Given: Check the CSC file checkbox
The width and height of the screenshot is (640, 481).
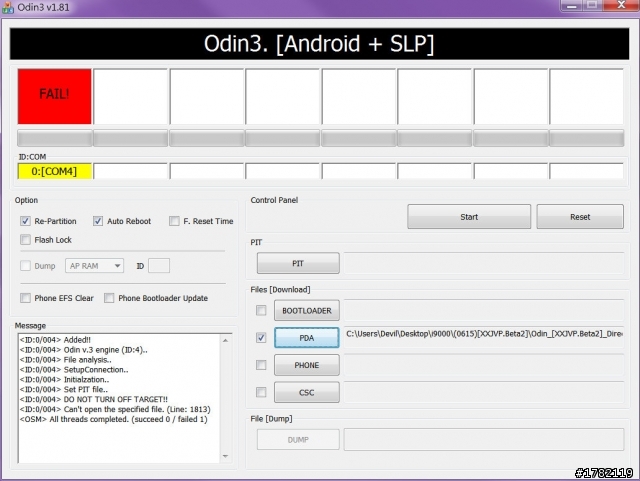Looking at the screenshot, I should click(261, 392).
